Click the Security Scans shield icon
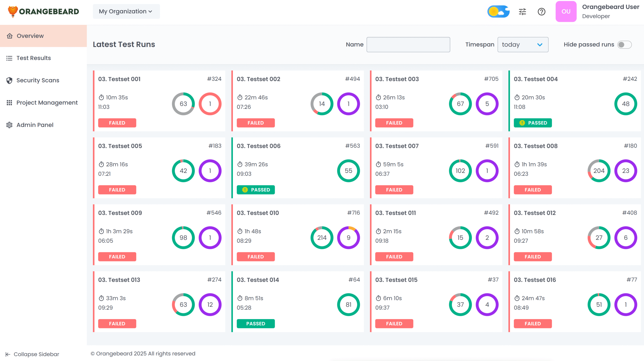 pyautogui.click(x=9, y=80)
